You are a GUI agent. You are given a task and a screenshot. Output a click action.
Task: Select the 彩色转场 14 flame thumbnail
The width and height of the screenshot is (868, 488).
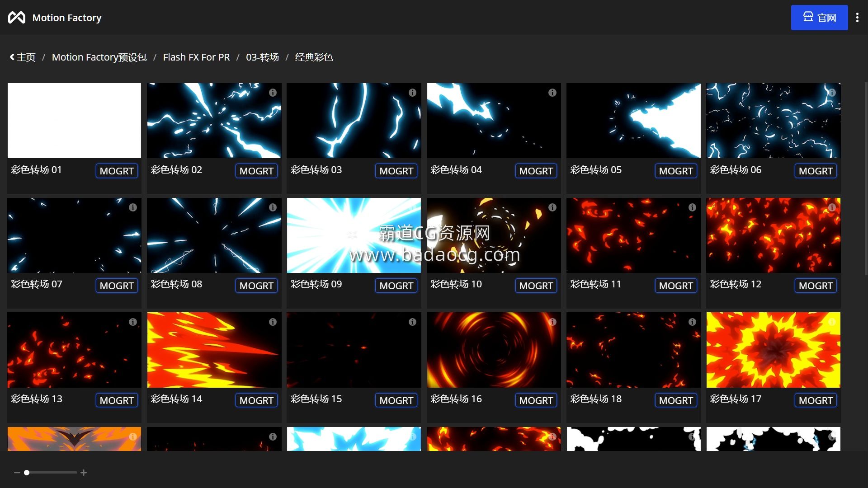pos(214,350)
